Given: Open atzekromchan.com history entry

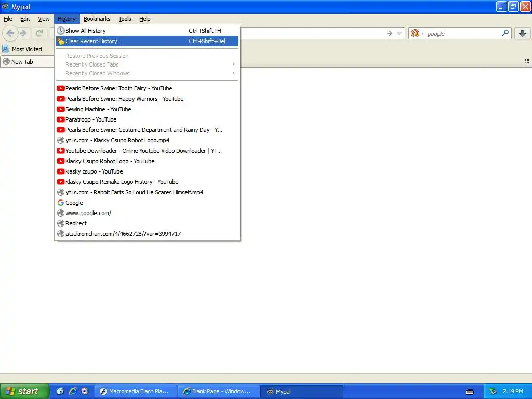Looking at the screenshot, I should 147,234.
